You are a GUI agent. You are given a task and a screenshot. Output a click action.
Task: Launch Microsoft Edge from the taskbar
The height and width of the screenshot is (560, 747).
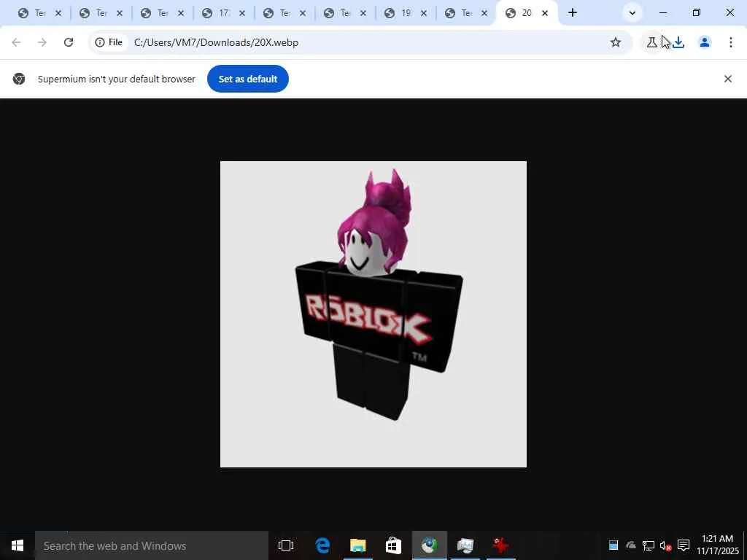pyautogui.click(x=322, y=545)
